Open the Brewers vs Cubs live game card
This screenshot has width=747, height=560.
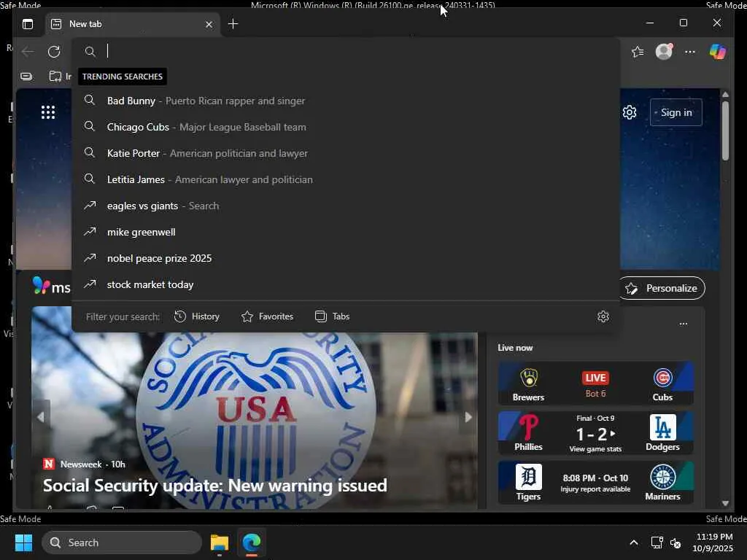tap(595, 384)
